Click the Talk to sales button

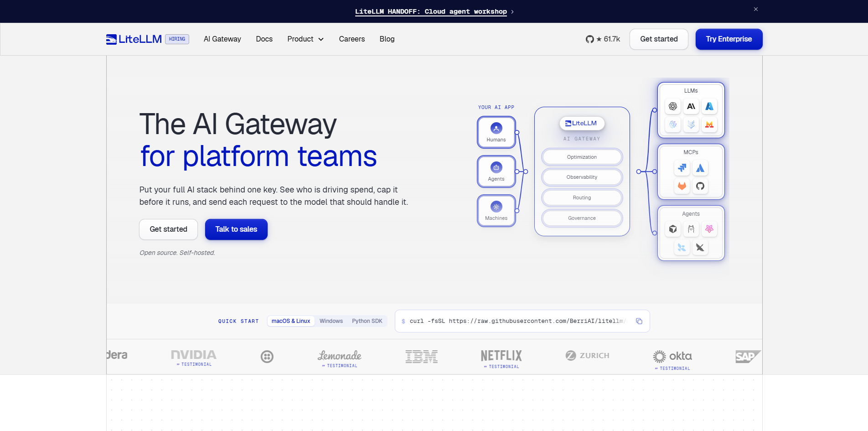pos(236,229)
